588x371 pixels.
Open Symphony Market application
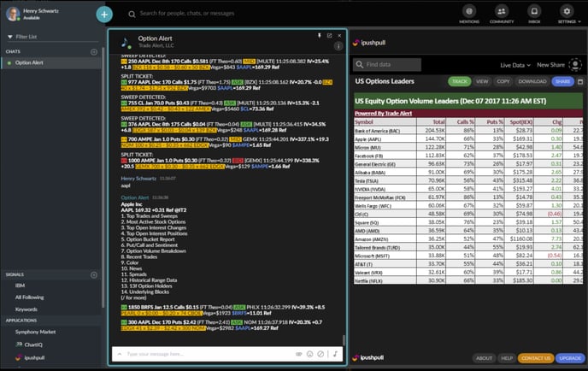[35, 332]
